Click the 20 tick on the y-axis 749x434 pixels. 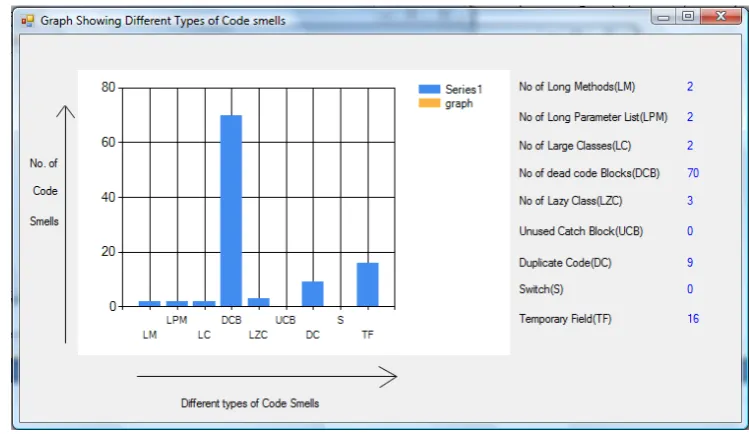[108, 252]
